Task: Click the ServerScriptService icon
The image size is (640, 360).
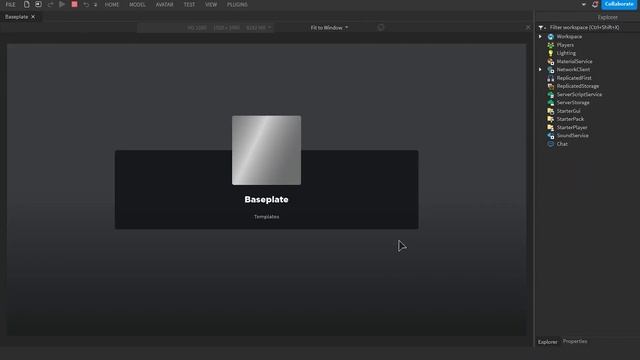Action: pos(551,94)
